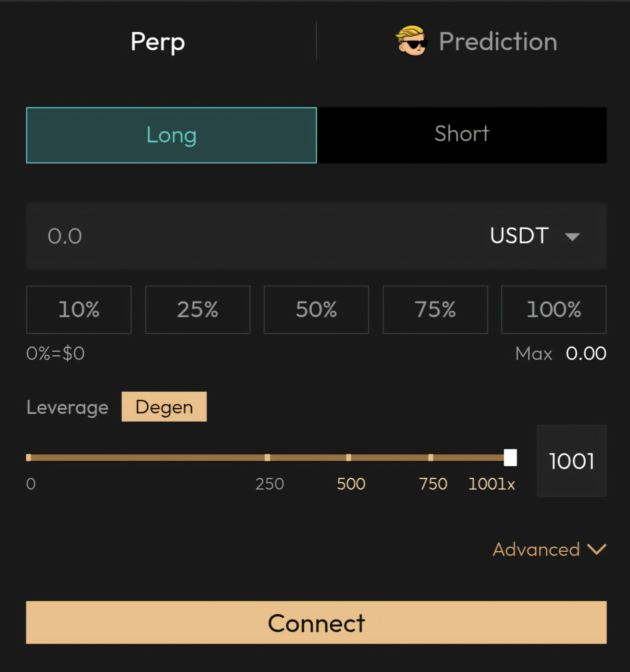Click the leverage value box showing 1001
Image resolution: width=630 pixels, height=672 pixels.
click(571, 461)
